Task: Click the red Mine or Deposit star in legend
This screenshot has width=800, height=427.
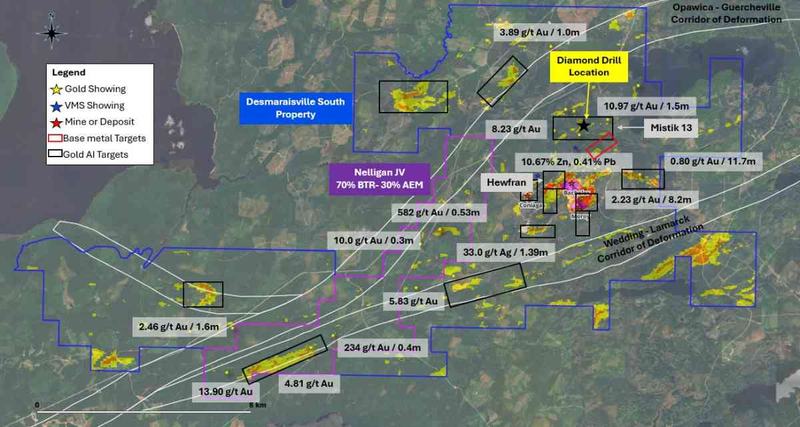Action: tap(57, 122)
